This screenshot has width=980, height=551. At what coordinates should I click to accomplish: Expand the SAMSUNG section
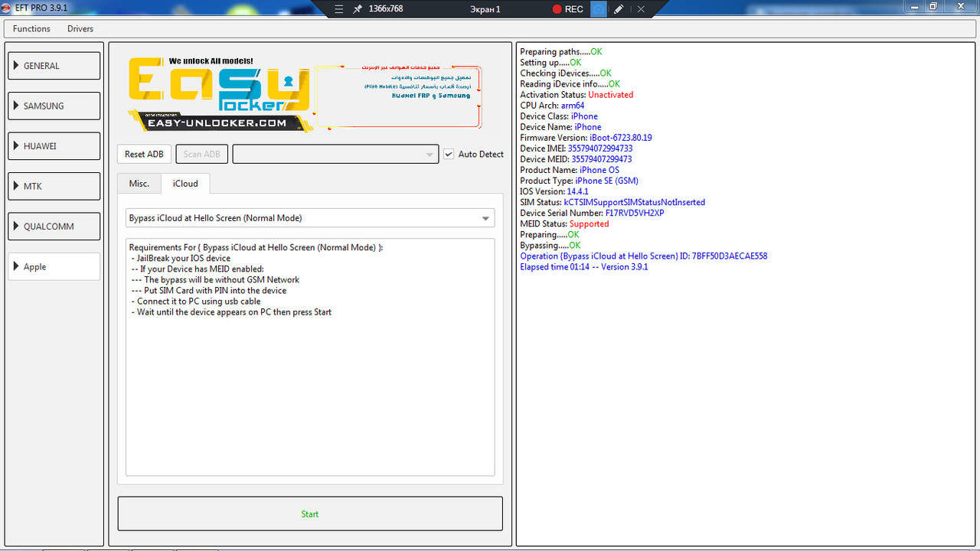click(54, 106)
